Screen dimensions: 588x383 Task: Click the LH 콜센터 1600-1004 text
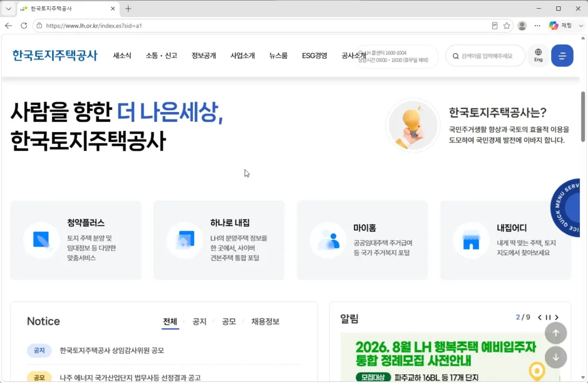click(x=386, y=53)
